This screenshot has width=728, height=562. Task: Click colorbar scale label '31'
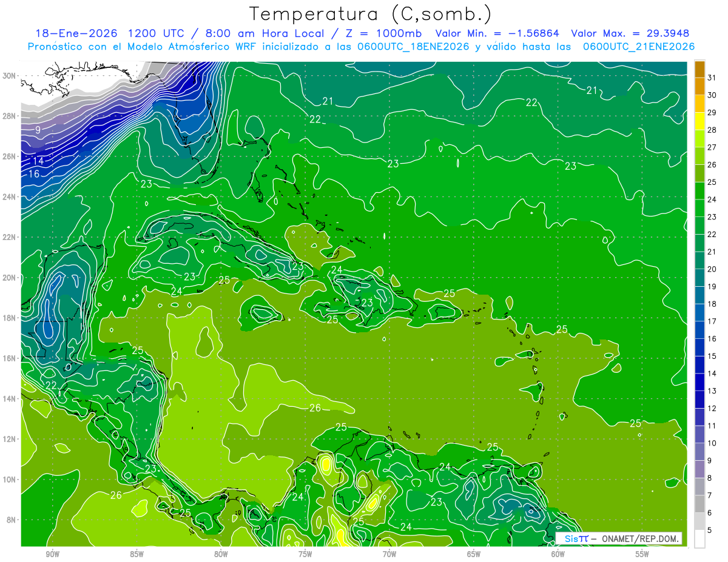[x=712, y=77]
